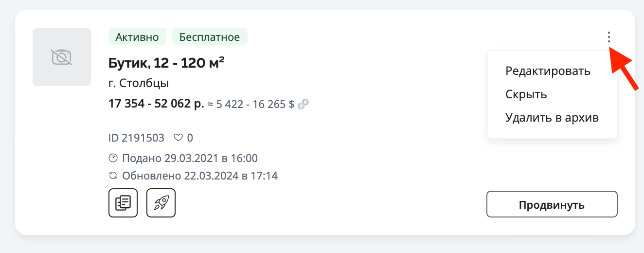
Task: Open the Бутик, 12 - 120 м² listing title
Action: 167,63
